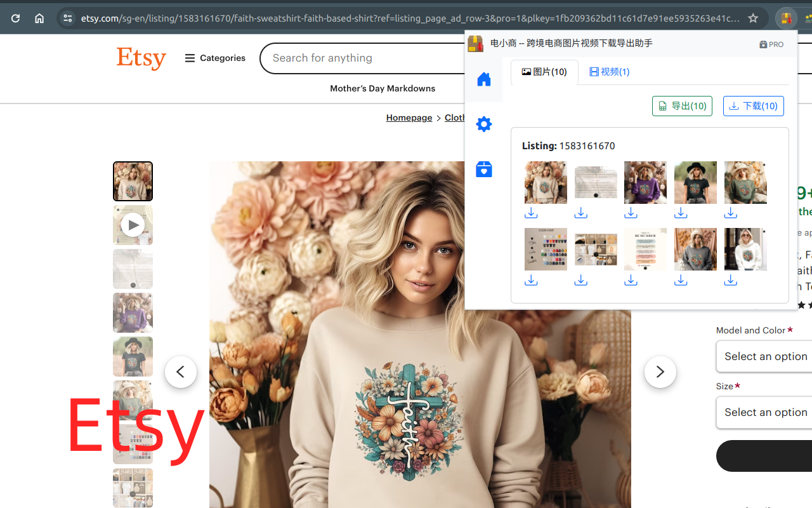The width and height of the screenshot is (812, 508).
Task: Toggle the bookmark star for this page
Action: coord(752,18)
